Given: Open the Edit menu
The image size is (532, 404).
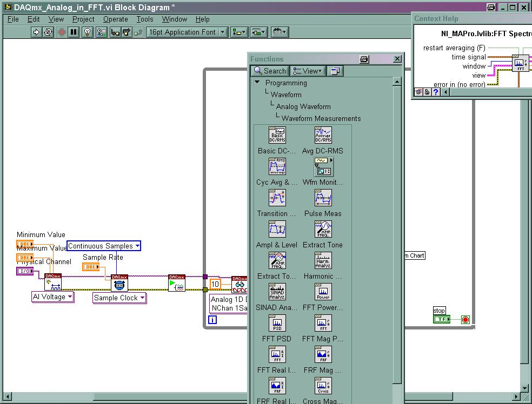Looking at the screenshot, I should pos(34,19).
